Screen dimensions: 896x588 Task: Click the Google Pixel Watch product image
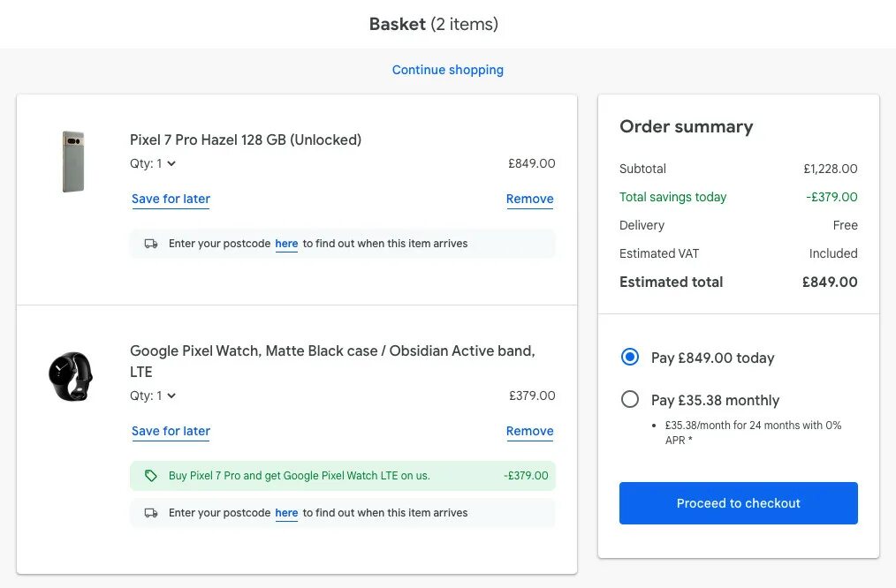click(x=71, y=376)
